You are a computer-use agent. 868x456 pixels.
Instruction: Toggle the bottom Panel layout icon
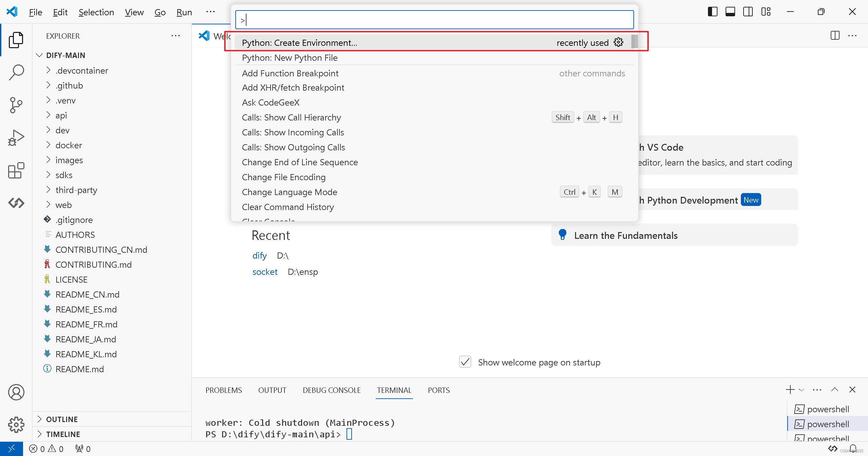730,12
